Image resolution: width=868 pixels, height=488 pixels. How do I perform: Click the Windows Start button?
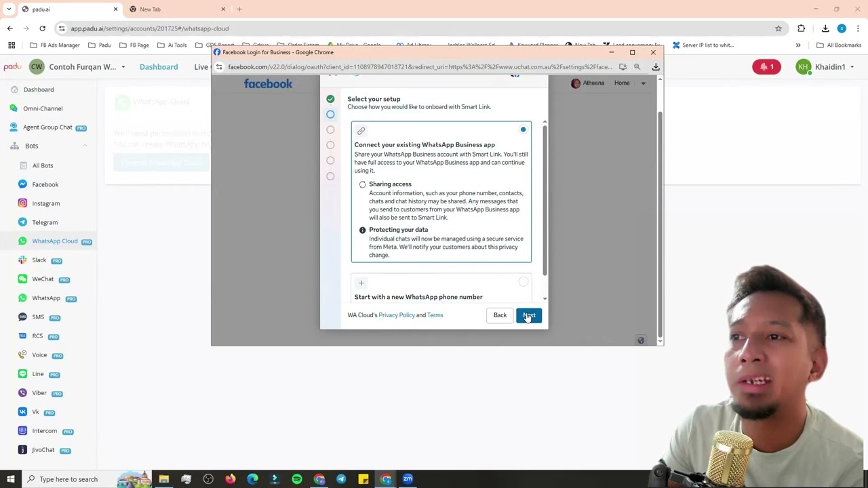10,479
